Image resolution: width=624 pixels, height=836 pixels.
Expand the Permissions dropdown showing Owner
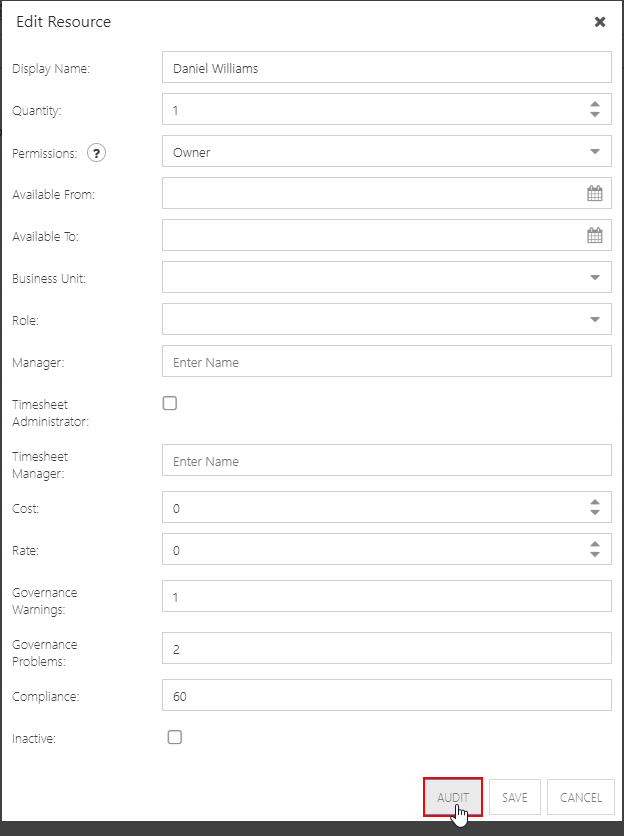point(387,151)
